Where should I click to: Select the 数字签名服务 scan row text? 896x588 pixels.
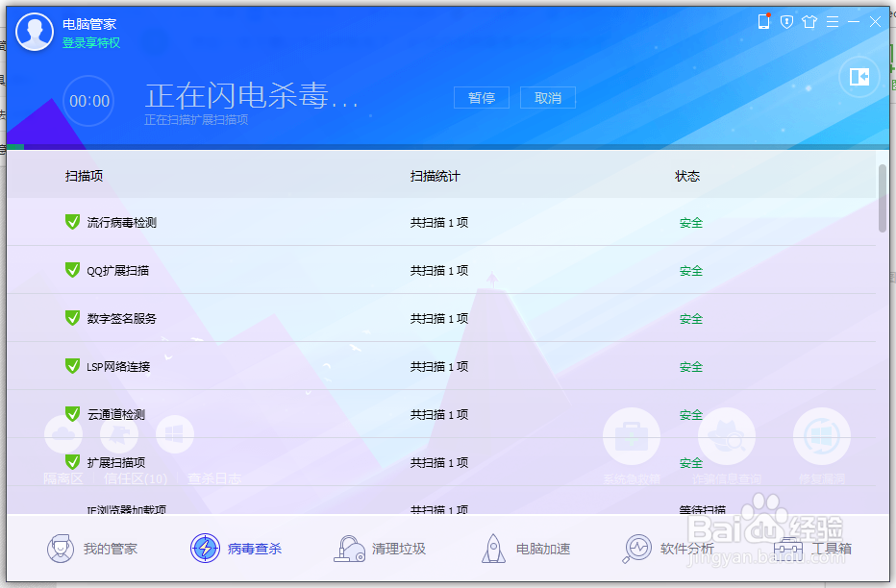click(122, 319)
